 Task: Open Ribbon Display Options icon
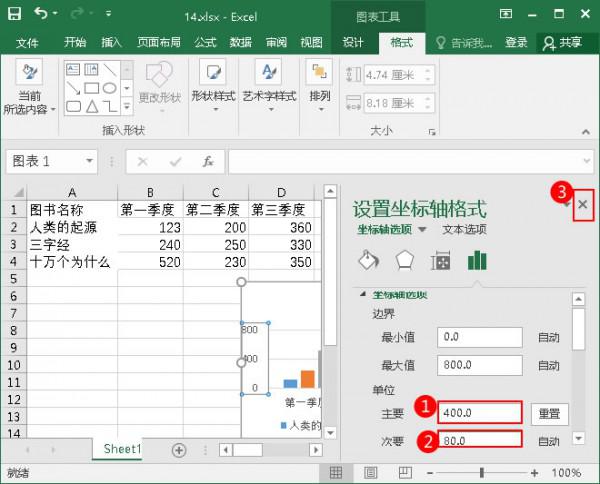505,14
